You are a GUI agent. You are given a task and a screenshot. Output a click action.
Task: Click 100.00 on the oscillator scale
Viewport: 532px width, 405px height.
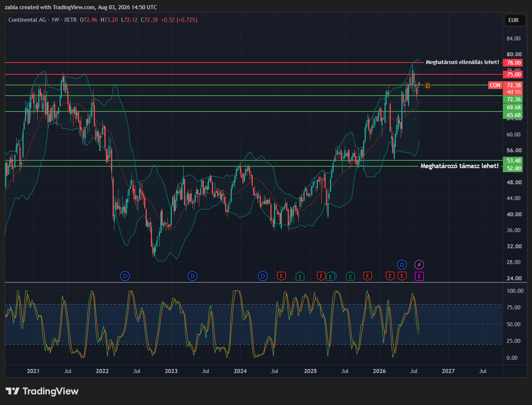point(515,291)
